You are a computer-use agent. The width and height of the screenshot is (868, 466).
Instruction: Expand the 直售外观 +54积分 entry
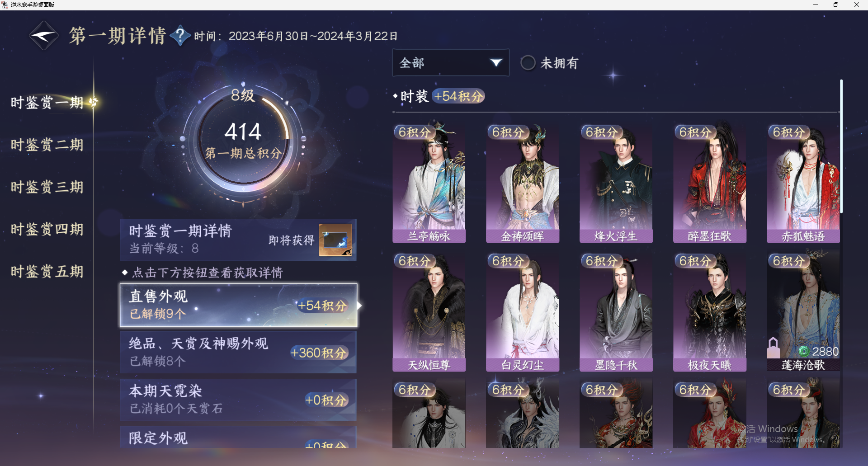click(x=239, y=305)
